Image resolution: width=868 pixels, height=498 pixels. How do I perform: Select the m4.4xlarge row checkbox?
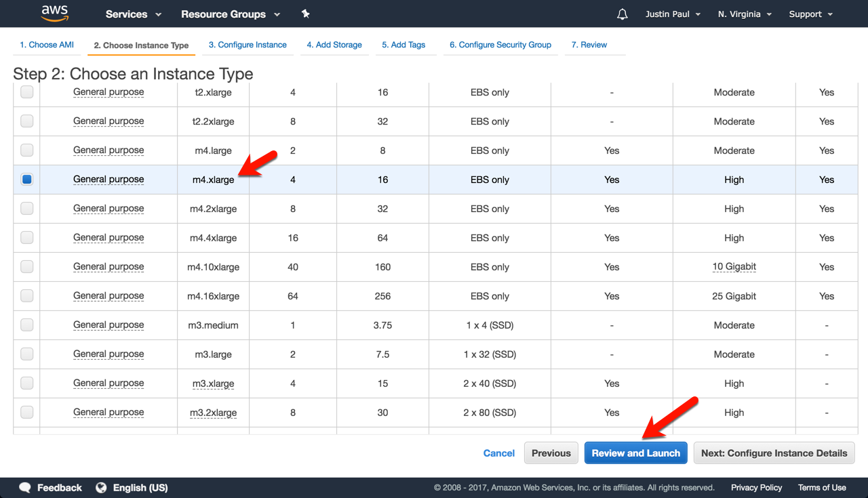[x=26, y=238]
